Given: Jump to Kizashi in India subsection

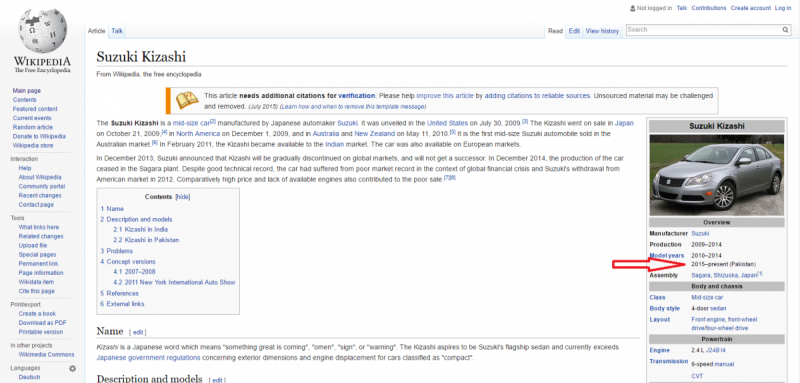Looking at the screenshot, I should 140,230.
